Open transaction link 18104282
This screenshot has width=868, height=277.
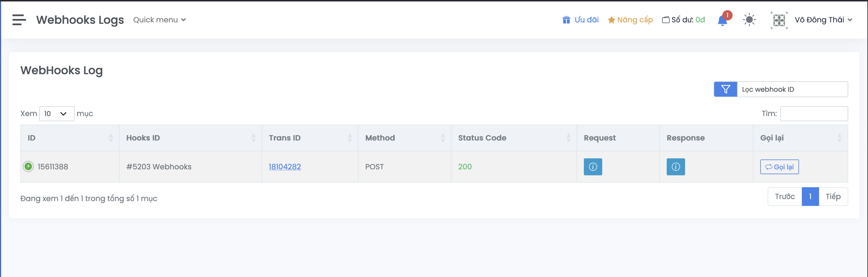click(x=285, y=167)
